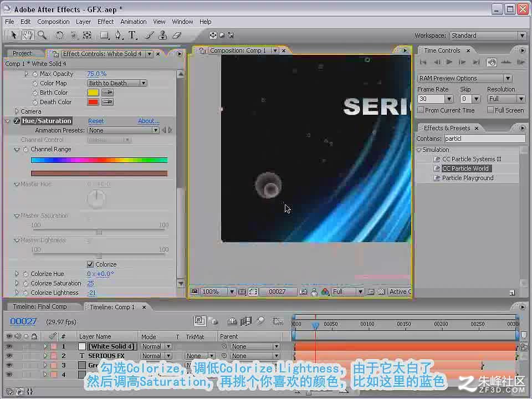Select the Eraser tool
532x399 pixels.
click(x=177, y=35)
